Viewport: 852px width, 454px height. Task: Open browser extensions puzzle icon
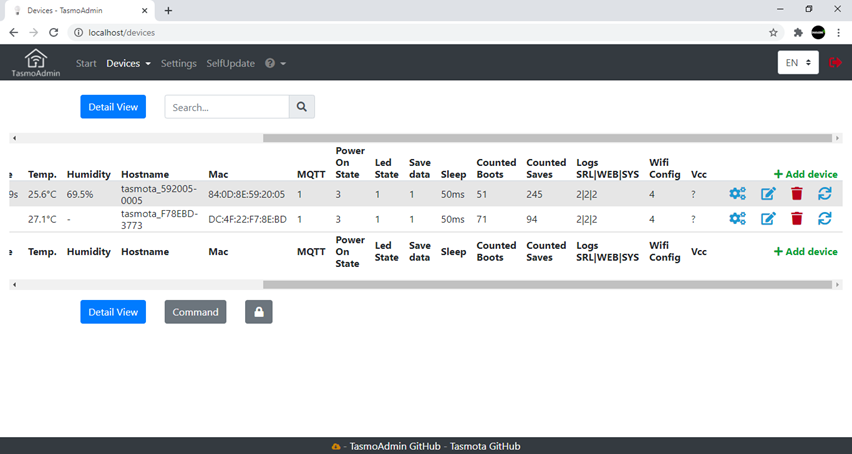[798, 33]
